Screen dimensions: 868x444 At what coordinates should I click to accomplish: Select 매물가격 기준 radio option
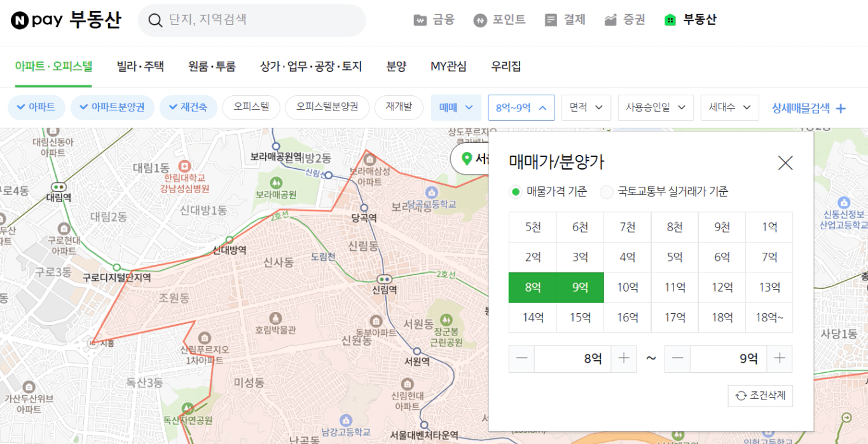[x=516, y=192]
